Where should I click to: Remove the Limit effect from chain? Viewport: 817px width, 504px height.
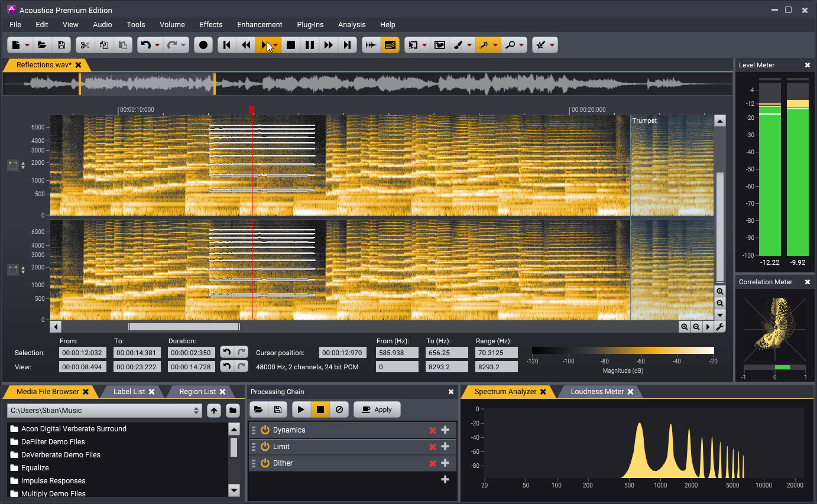(x=433, y=447)
